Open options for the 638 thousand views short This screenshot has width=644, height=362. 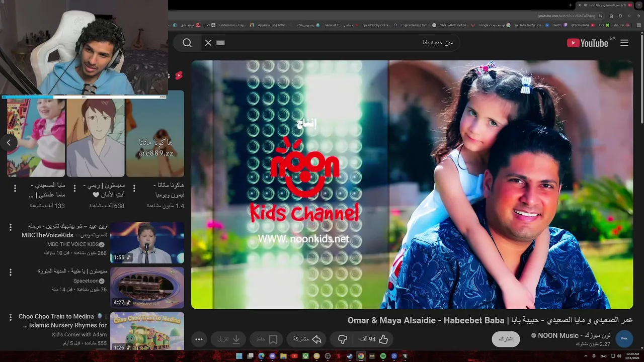(74, 189)
